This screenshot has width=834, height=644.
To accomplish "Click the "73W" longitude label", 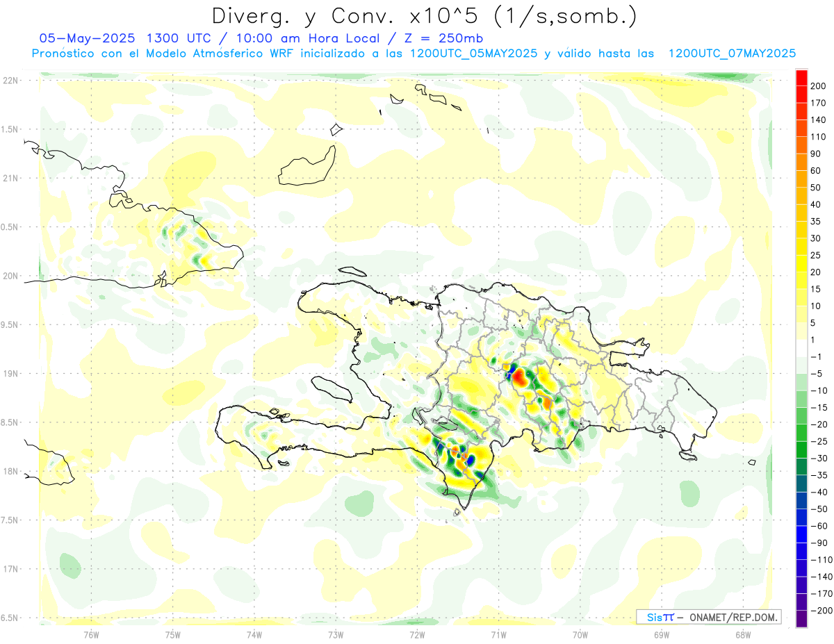I will tap(336, 634).
